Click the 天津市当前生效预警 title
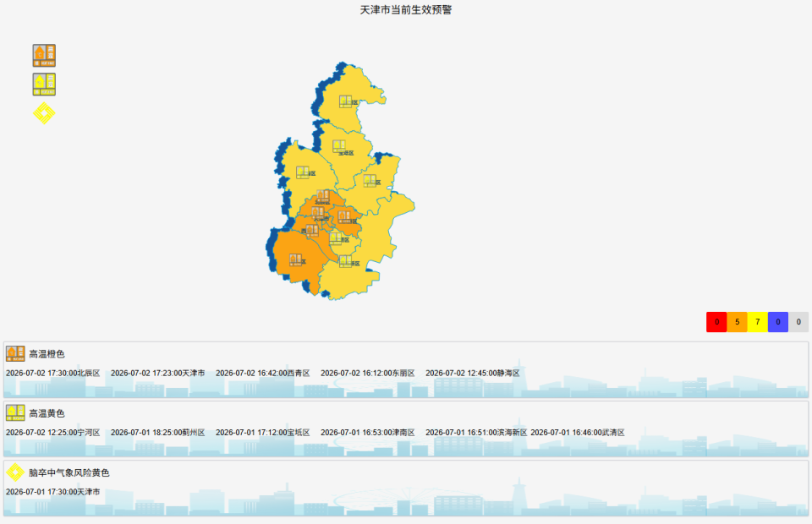 click(x=406, y=10)
